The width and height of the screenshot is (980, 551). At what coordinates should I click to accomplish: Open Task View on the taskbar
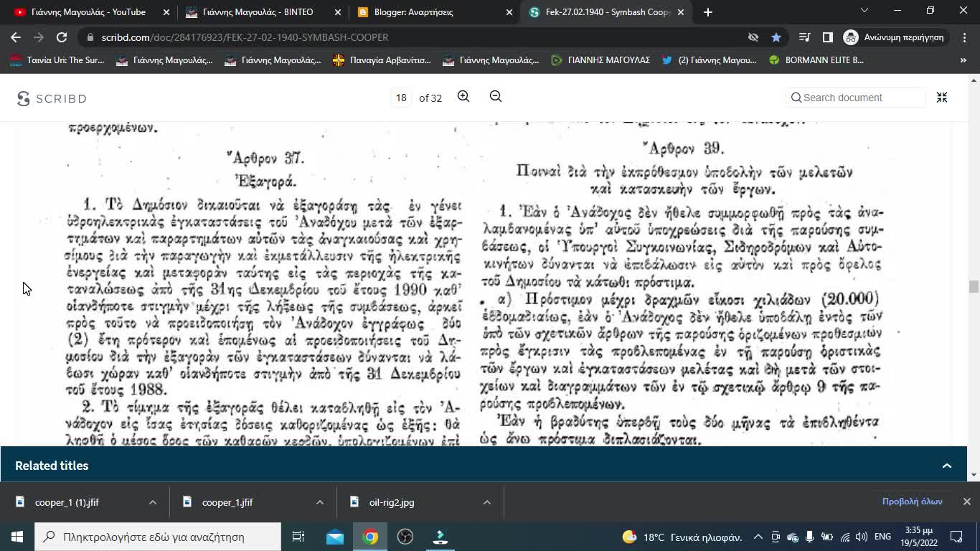298,537
